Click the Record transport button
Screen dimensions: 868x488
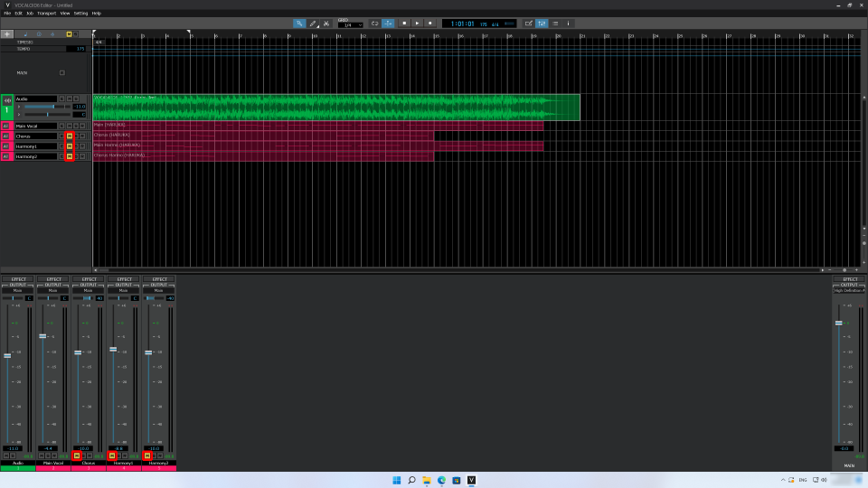coord(429,23)
